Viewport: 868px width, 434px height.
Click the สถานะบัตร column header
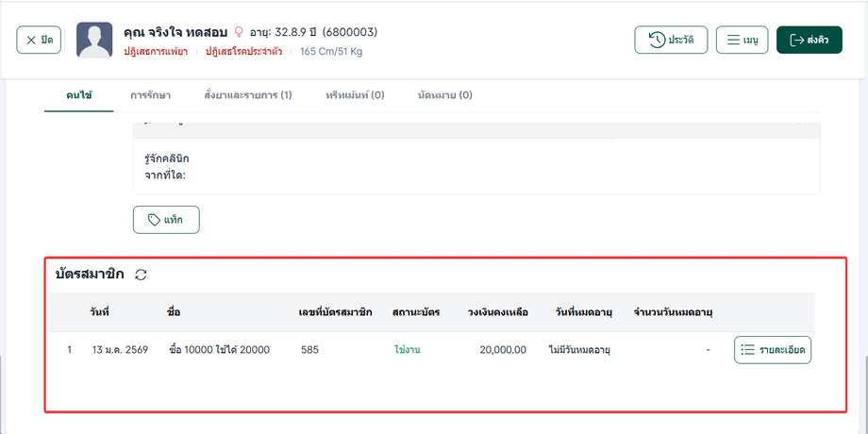point(416,312)
